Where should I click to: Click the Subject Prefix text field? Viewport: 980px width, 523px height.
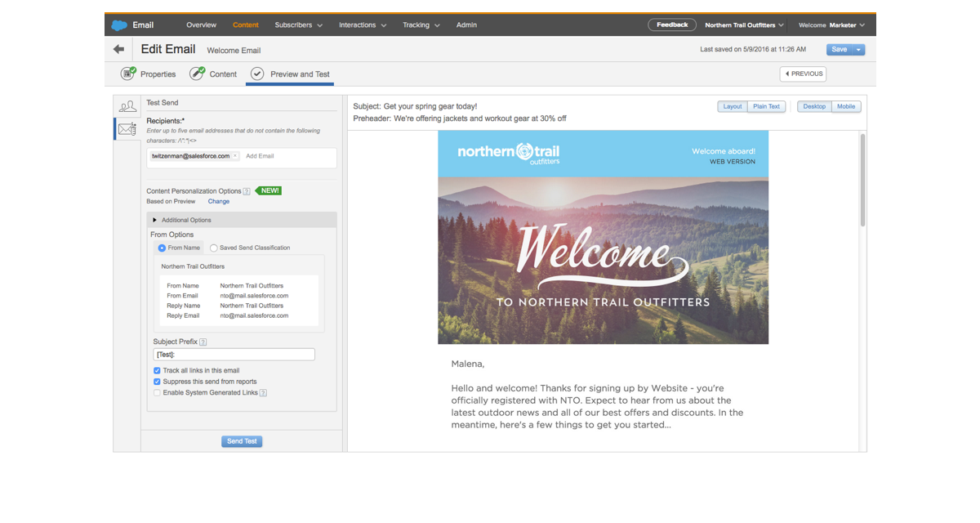(234, 355)
